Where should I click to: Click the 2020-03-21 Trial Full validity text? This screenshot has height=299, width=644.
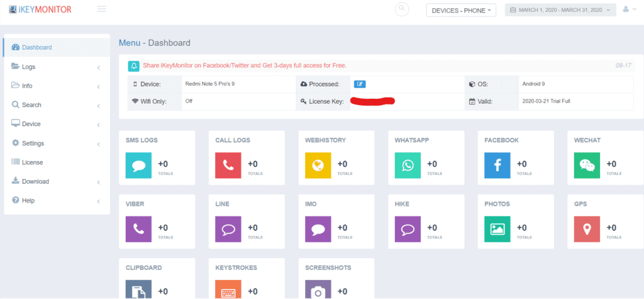546,101
